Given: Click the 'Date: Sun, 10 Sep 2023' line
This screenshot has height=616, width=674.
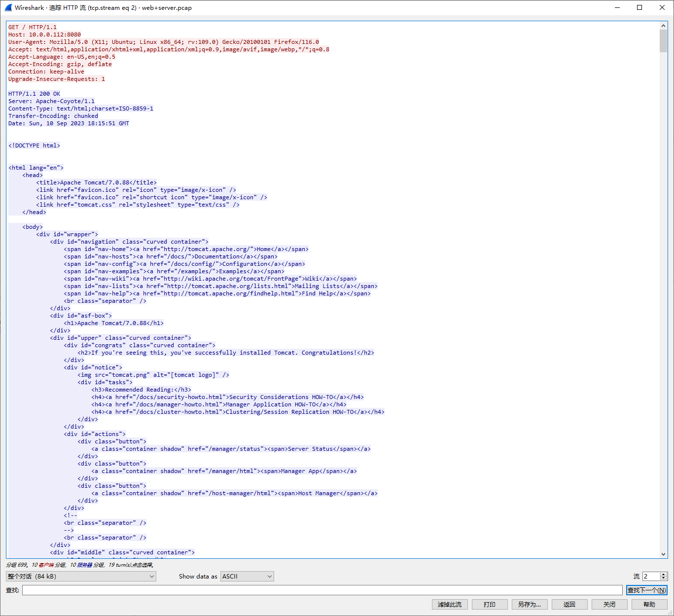Looking at the screenshot, I should point(69,123).
